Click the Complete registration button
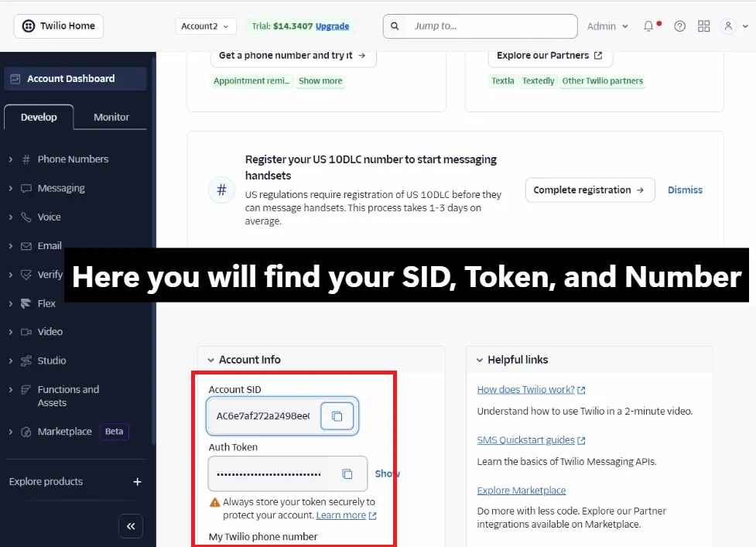 (590, 190)
